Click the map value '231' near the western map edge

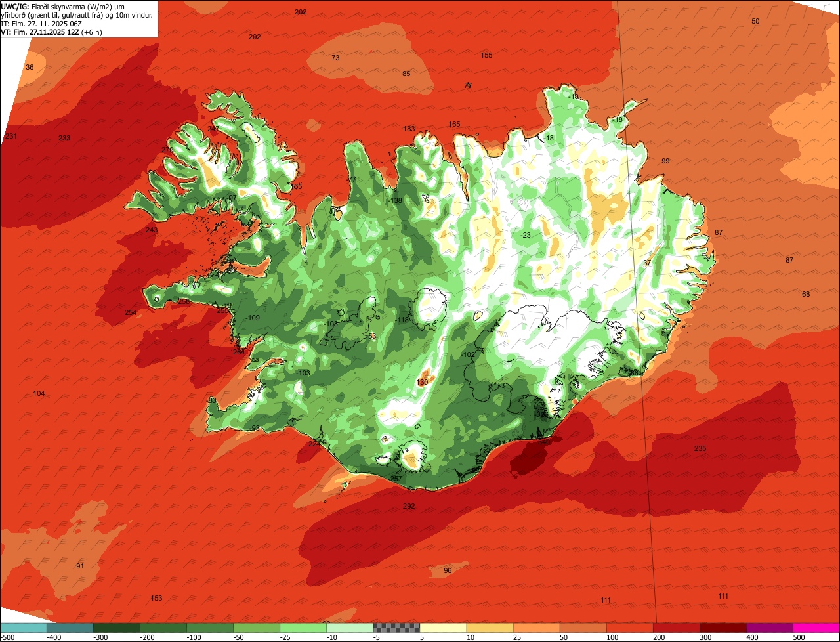[x=11, y=136]
